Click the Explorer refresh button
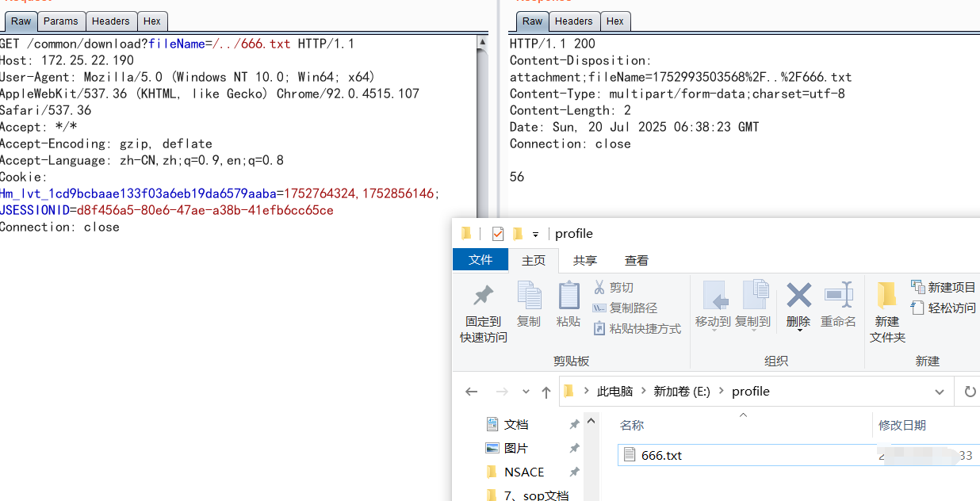The height and width of the screenshot is (501, 980). pyautogui.click(x=969, y=392)
